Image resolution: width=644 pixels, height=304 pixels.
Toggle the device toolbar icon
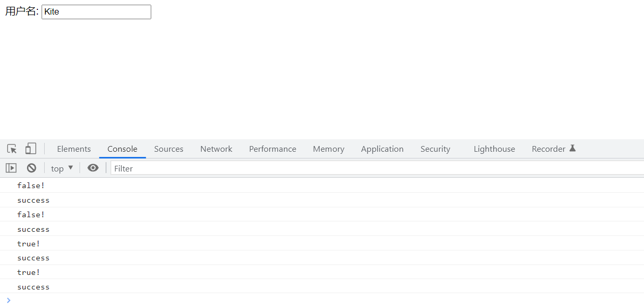(31, 149)
